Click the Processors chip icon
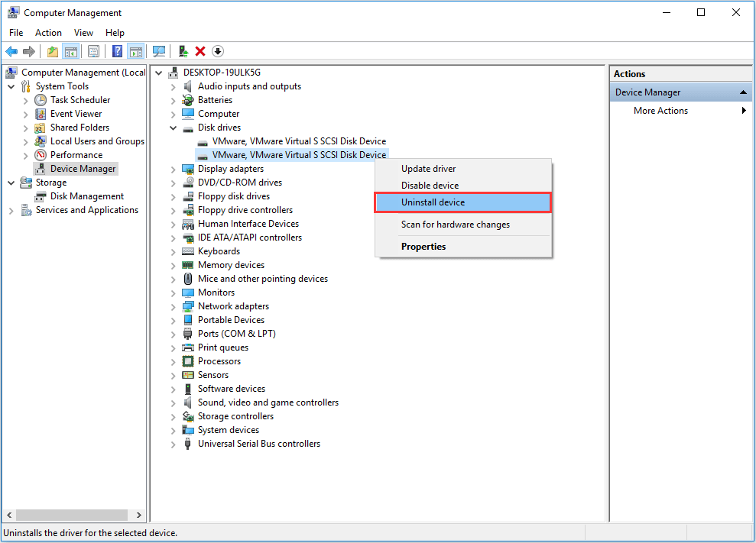Screen dimensions: 756x543 (x=187, y=361)
